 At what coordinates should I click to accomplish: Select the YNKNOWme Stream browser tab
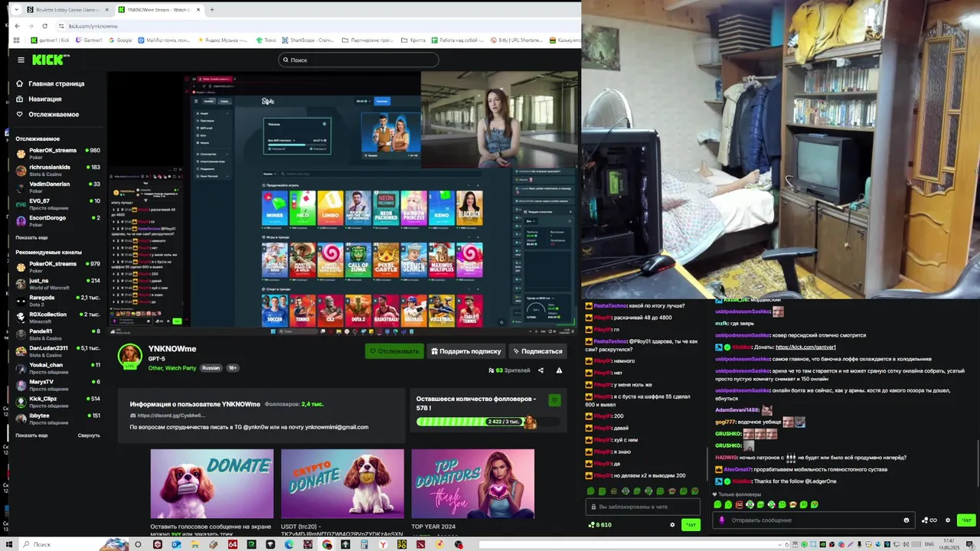[x=159, y=10]
